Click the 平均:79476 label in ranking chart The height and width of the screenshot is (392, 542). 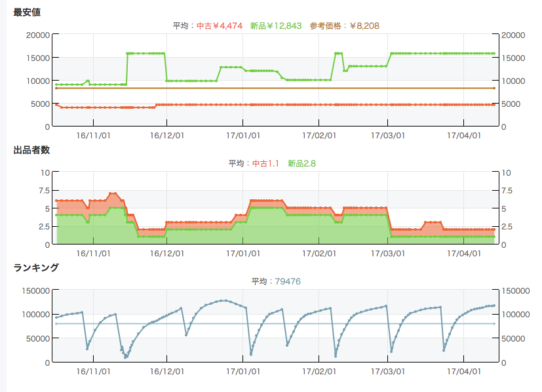click(x=276, y=281)
